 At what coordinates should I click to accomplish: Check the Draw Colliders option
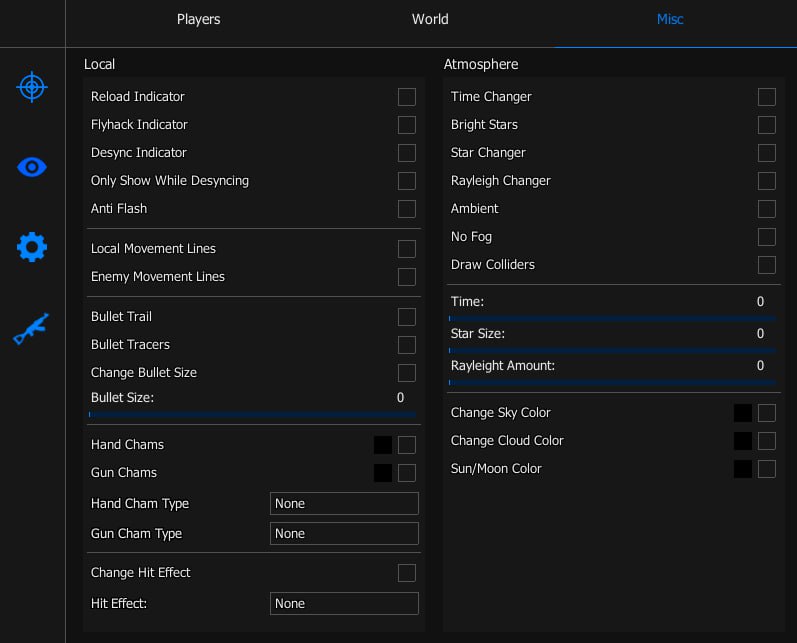[x=767, y=264]
